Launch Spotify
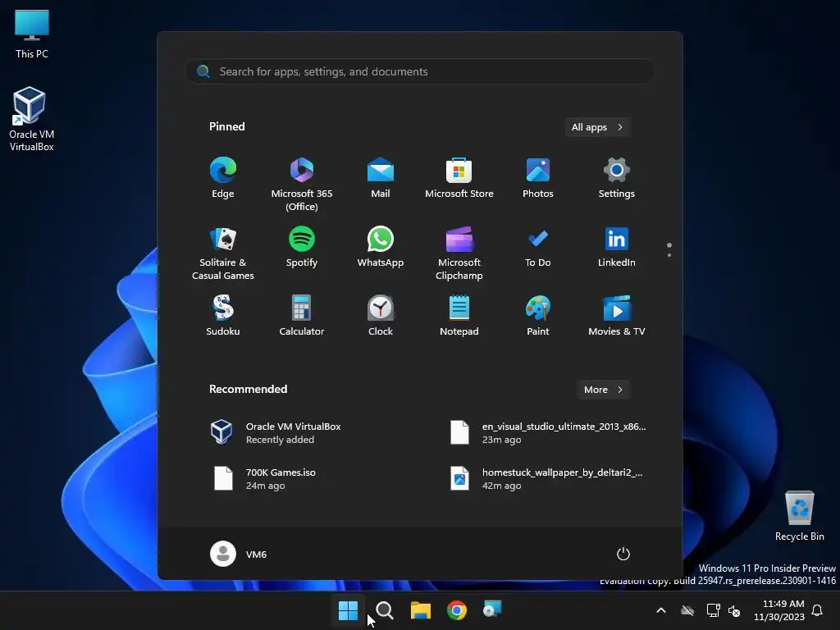The width and height of the screenshot is (840, 630). (x=302, y=248)
